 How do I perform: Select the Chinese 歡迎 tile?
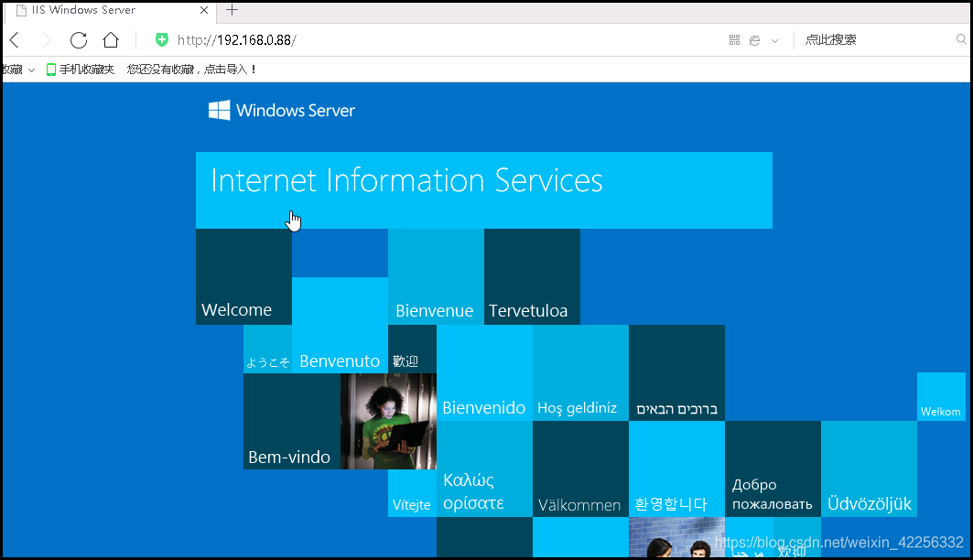(x=412, y=350)
